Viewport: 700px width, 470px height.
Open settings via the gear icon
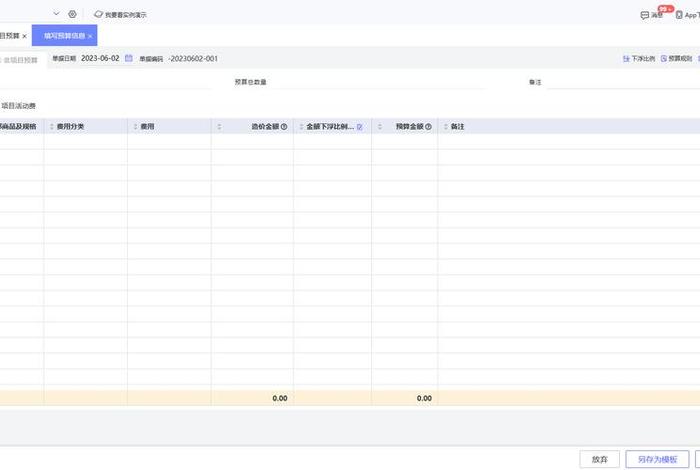pos(72,14)
